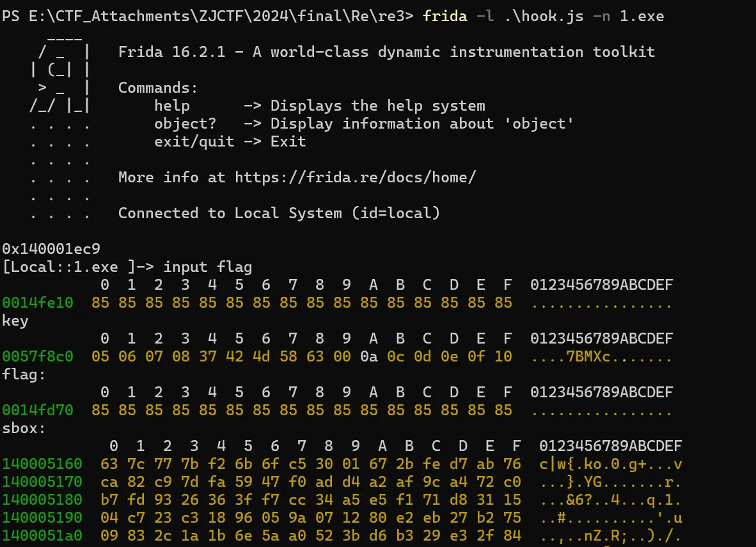Click the 0057f8c0 memory address
The width and height of the screenshot is (756, 547).
pyautogui.click(x=38, y=356)
